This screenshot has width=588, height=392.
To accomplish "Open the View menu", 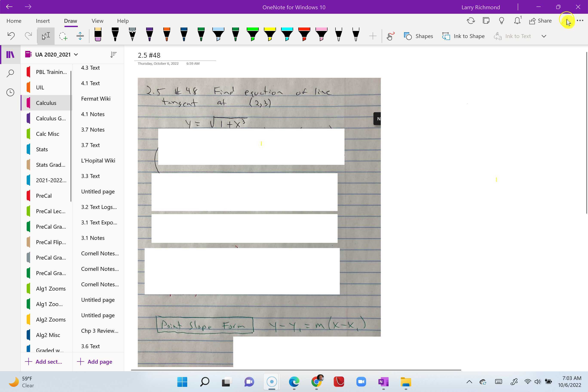I will click(97, 21).
